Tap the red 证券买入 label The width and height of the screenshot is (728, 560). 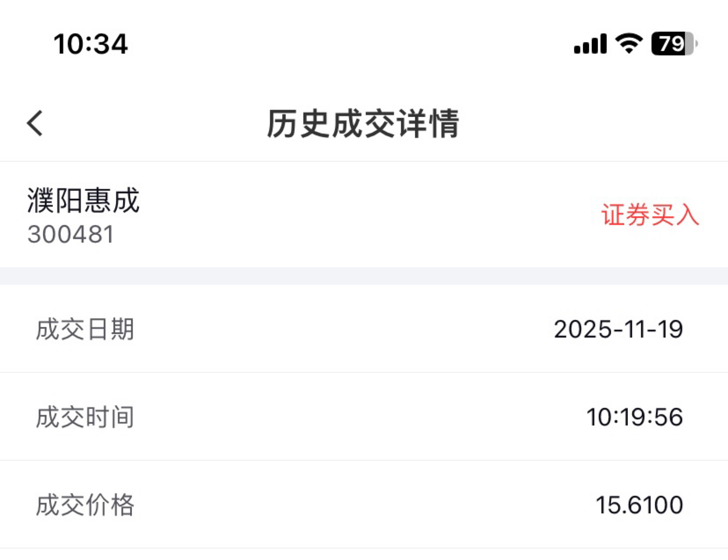click(x=650, y=215)
